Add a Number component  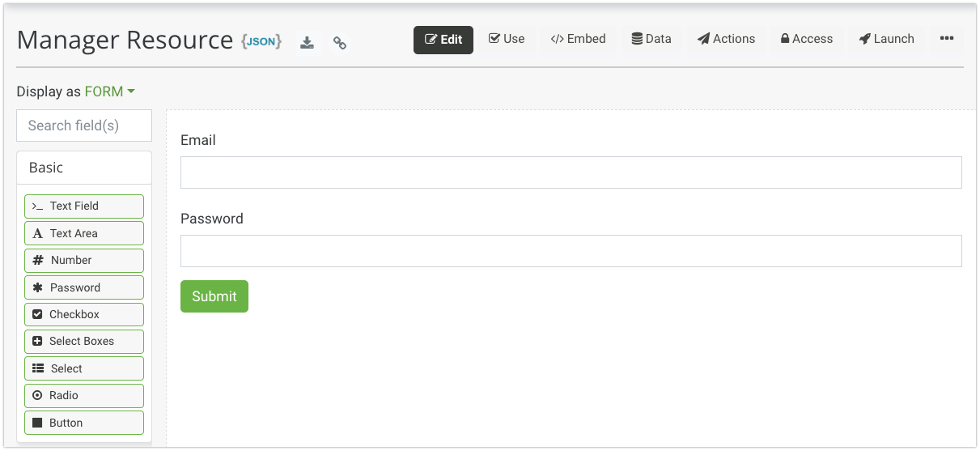click(84, 260)
